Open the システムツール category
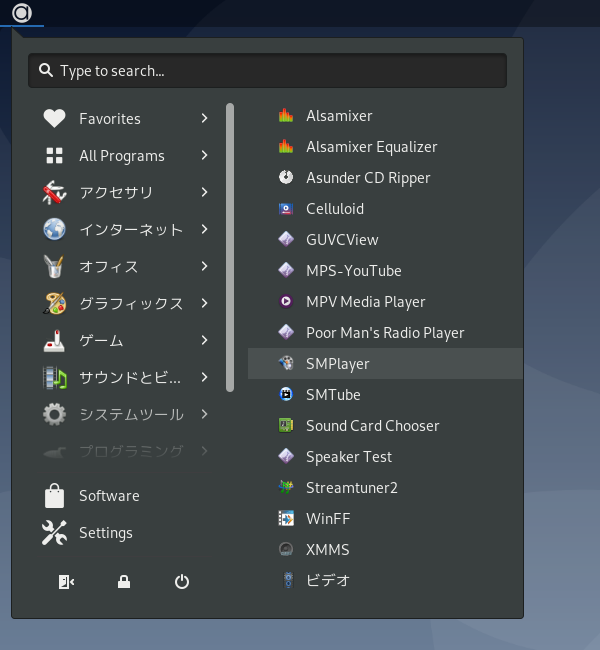The image size is (600, 650). click(126, 414)
